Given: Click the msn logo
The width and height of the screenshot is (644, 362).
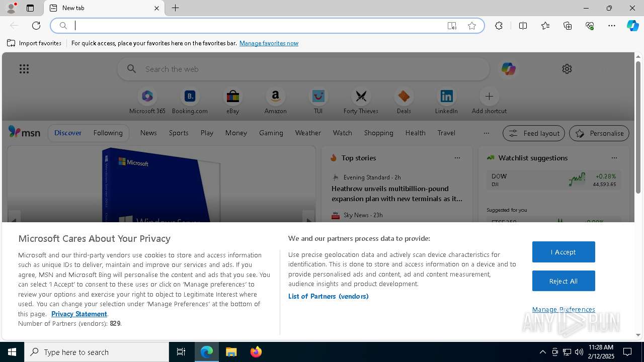Looking at the screenshot, I should pos(24,132).
